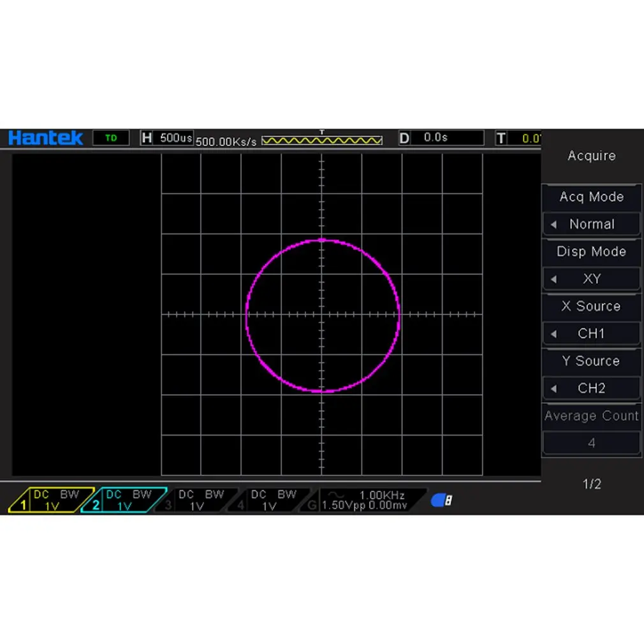Click the yellow waveform memory overview bar
This screenshot has width=644, height=644.
(322, 140)
